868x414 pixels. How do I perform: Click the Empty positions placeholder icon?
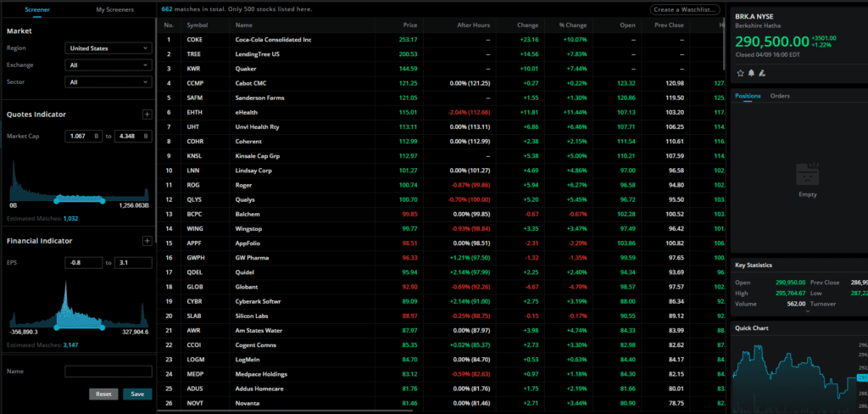pos(807,174)
